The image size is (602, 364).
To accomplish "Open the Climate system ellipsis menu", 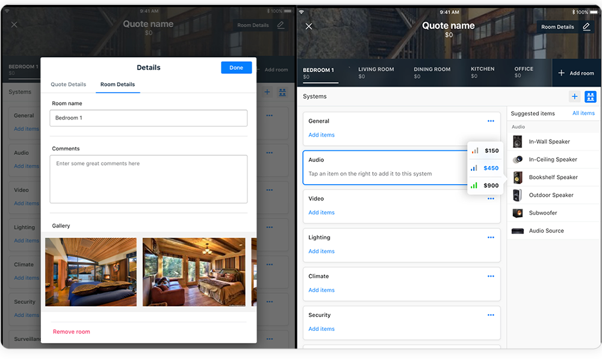I will [x=491, y=276].
